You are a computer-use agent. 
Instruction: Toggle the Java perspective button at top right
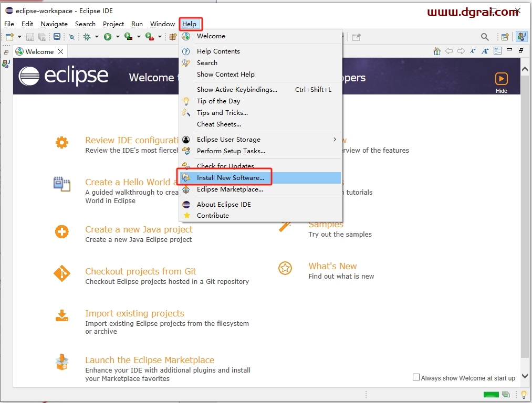[521, 37]
